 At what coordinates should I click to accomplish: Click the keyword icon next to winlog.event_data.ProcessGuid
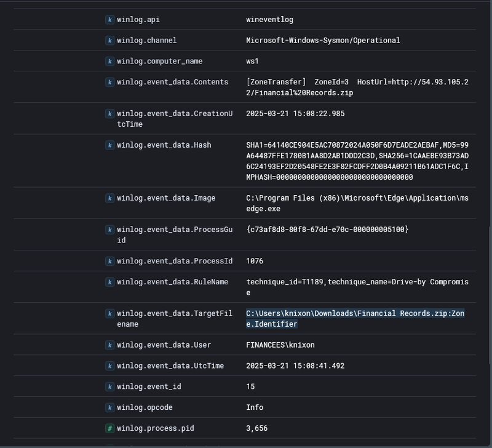point(109,230)
